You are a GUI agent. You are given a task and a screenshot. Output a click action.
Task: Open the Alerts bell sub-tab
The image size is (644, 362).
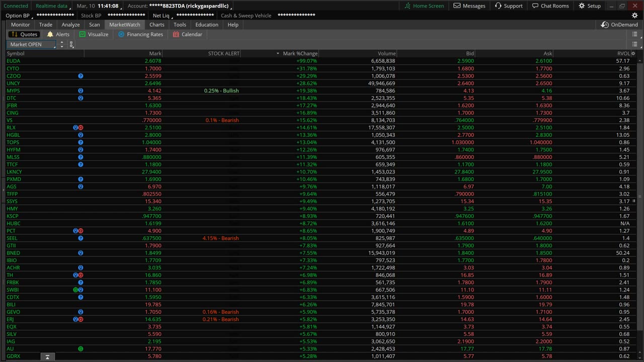58,34
